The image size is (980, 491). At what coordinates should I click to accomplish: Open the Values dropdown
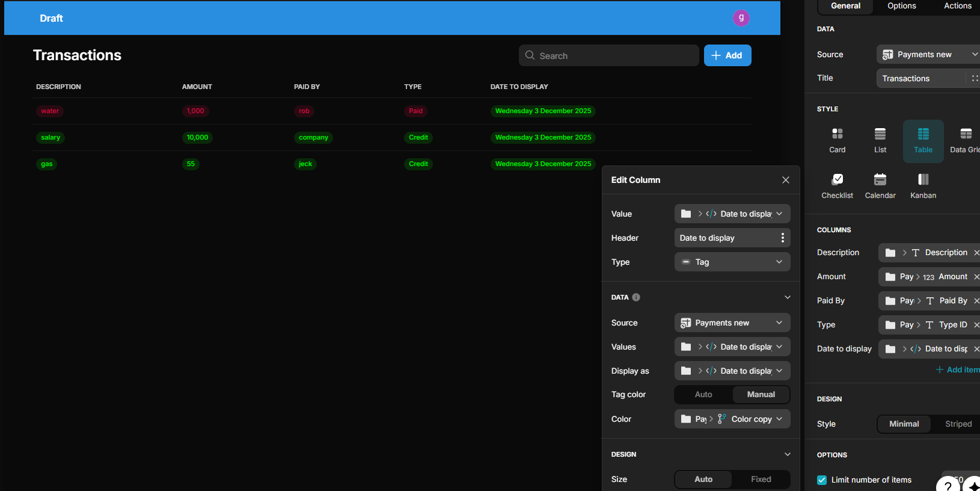pos(732,347)
